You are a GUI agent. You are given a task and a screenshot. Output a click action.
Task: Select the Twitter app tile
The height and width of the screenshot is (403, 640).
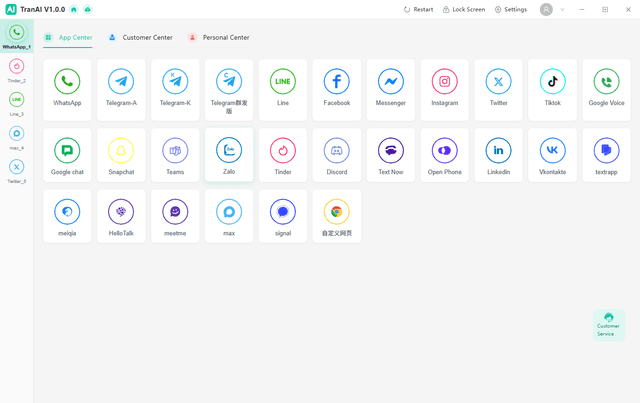(x=498, y=90)
